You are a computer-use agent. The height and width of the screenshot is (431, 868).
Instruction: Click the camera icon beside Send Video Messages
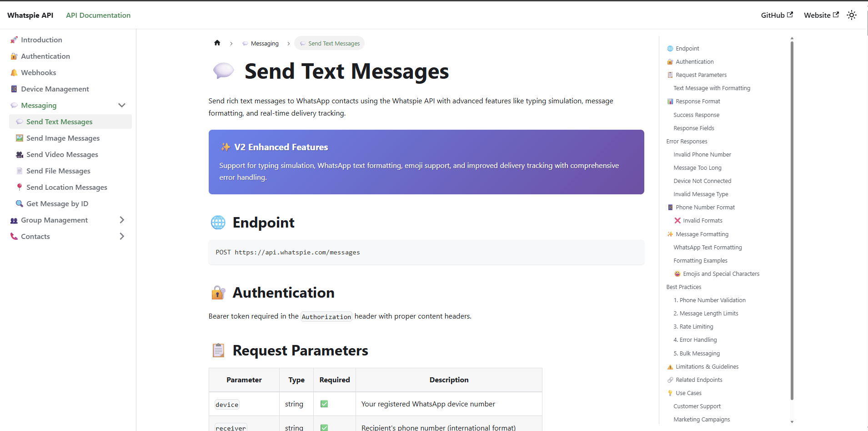[x=20, y=155]
